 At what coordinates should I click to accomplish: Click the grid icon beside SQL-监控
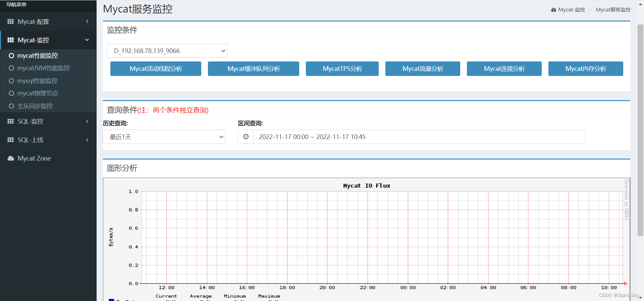(x=11, y=121)
